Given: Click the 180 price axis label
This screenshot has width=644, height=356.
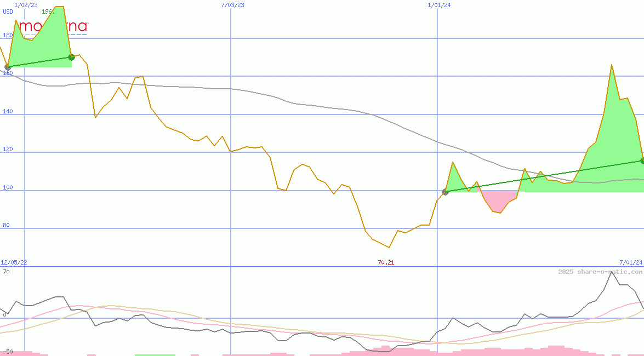Looking at the screenshot, I should click(8, 36).
